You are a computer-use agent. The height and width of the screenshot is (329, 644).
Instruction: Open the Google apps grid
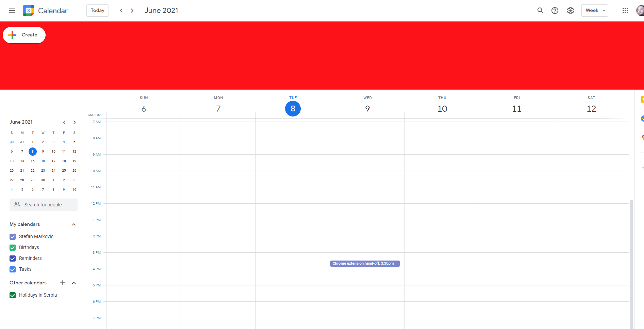(625, 11)
